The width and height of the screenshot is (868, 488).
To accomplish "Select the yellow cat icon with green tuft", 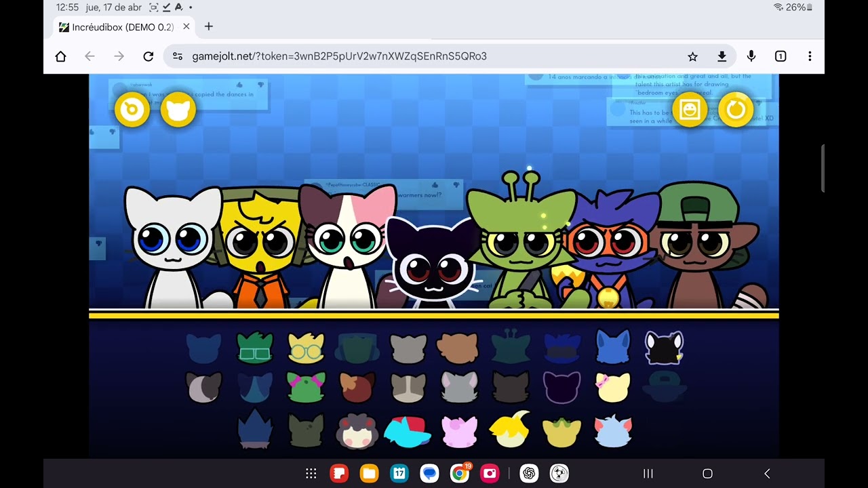I will [x=561, y=432].
